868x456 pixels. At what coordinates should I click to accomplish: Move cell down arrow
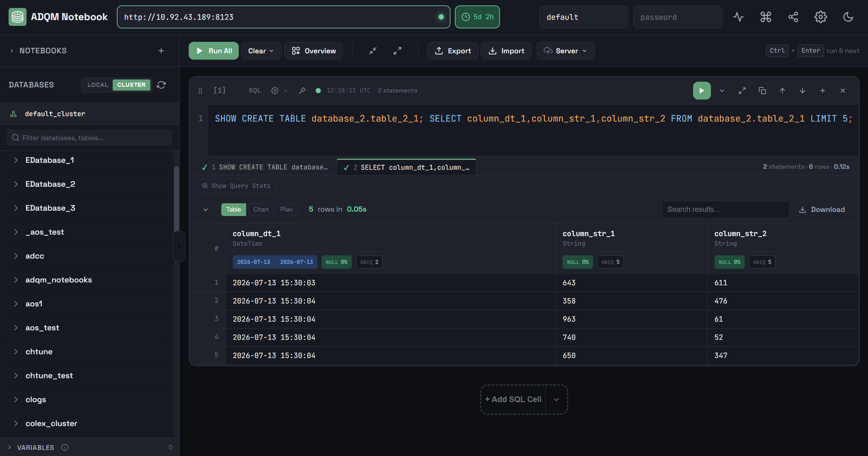802,91
